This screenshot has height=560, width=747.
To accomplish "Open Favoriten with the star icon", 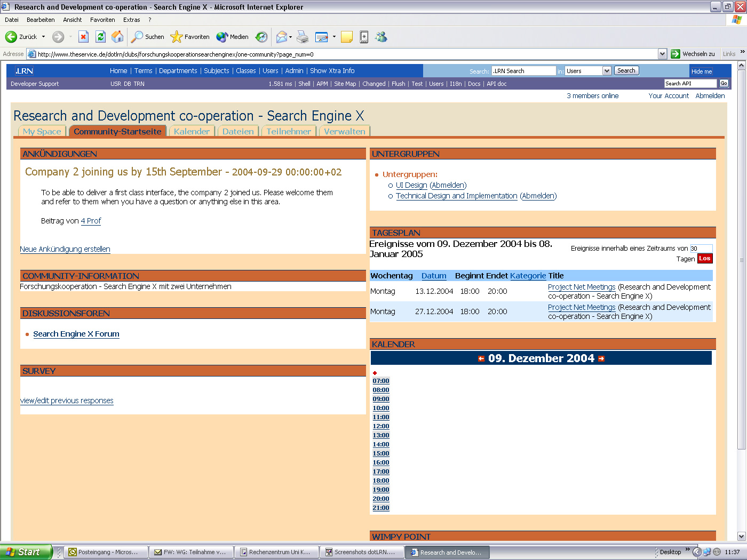I will pyautogui.click(x=176, y=37).
